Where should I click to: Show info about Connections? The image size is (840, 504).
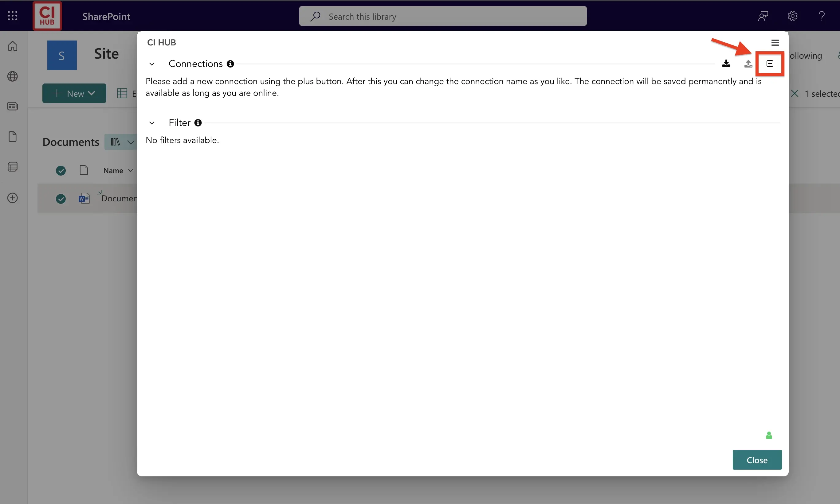coord(230,64)
